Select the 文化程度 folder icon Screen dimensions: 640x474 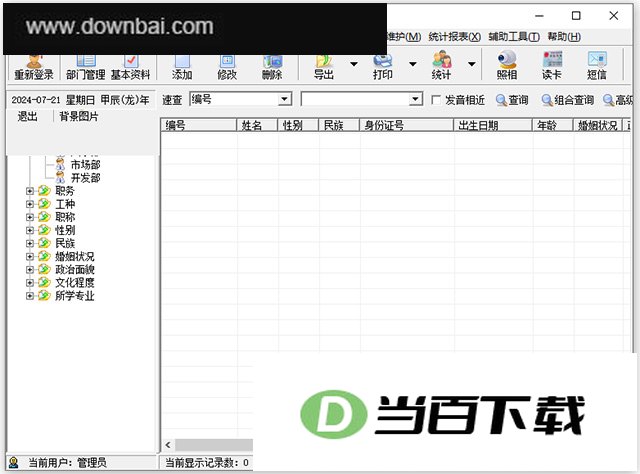[x=44, y=282]
